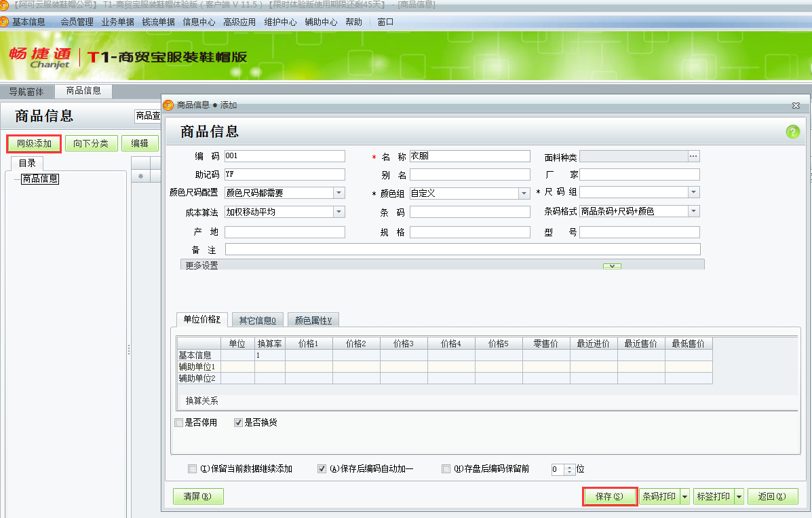The image size is (812, 518).
Task: Click the 助记码 input field
Action: pyautogui.click(x=285, y=174)
